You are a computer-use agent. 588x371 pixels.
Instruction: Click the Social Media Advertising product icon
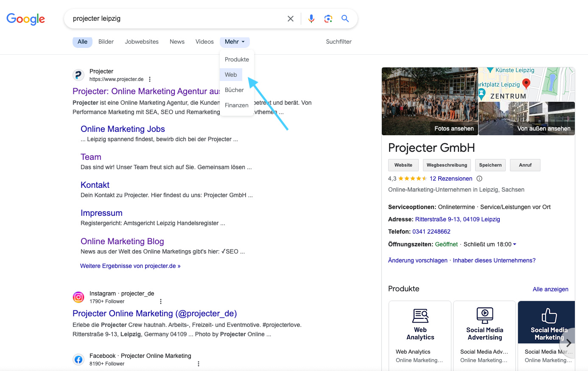pyautogui.click(x=485, y=316)
